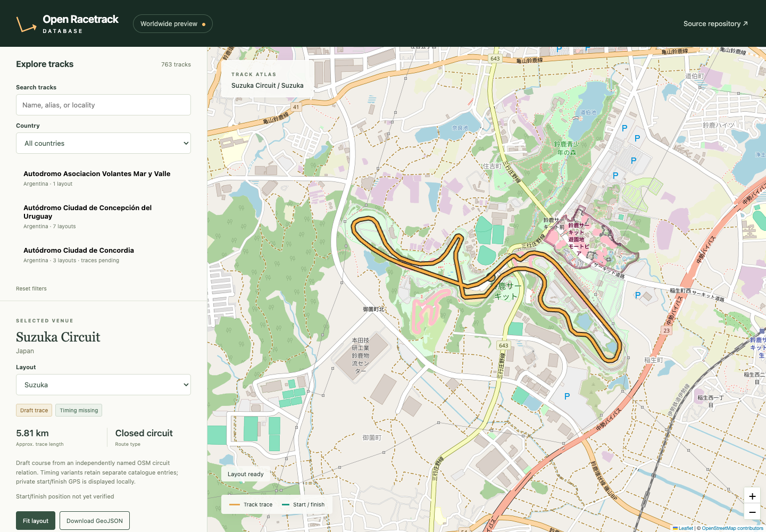
Task: Open OpenStreetMap contributors link
Action: pos(732,528)
